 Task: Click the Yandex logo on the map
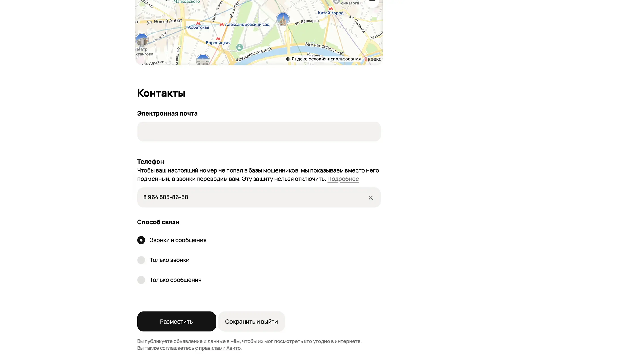tap(373, 59)
